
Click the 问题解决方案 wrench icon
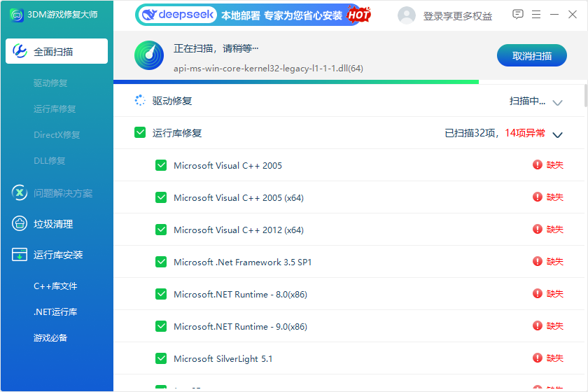click(20, 193)
